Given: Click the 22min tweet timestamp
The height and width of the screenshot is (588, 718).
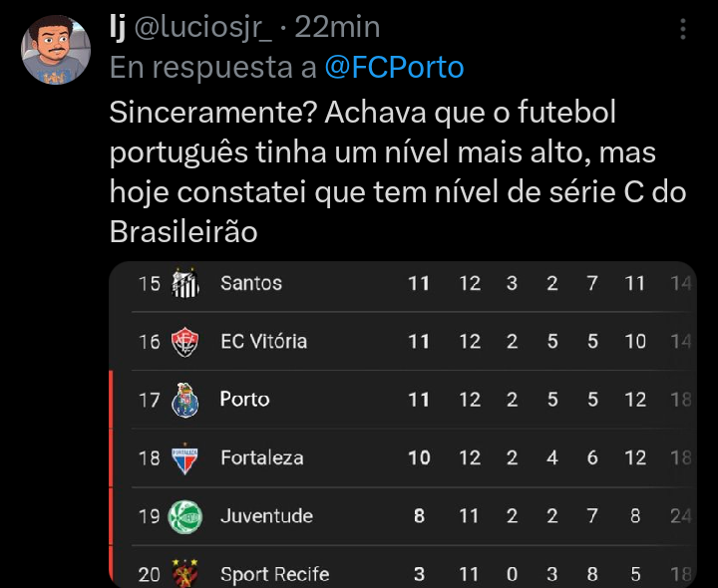Looking at the screenshot, I should coord(337,27).
